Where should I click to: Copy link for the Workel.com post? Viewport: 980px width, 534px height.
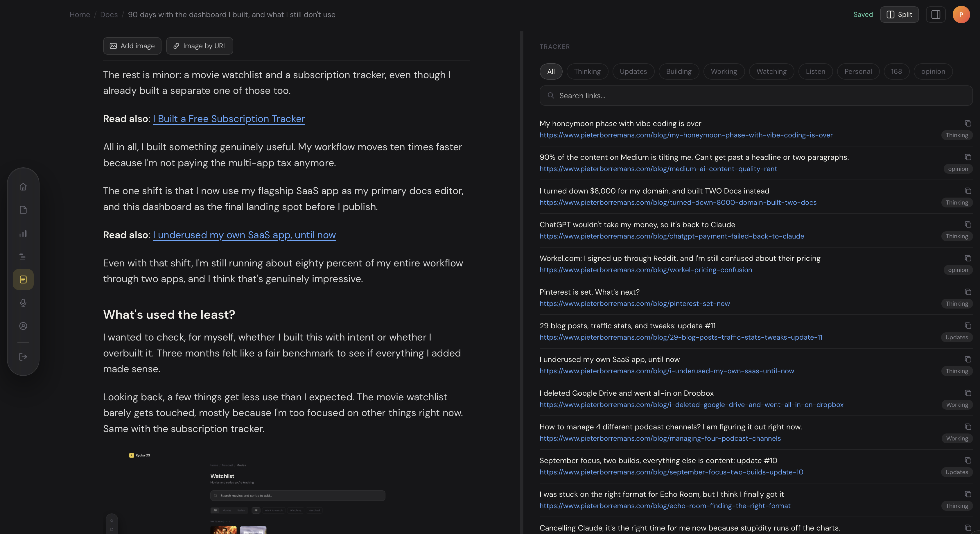pos(968,258)
